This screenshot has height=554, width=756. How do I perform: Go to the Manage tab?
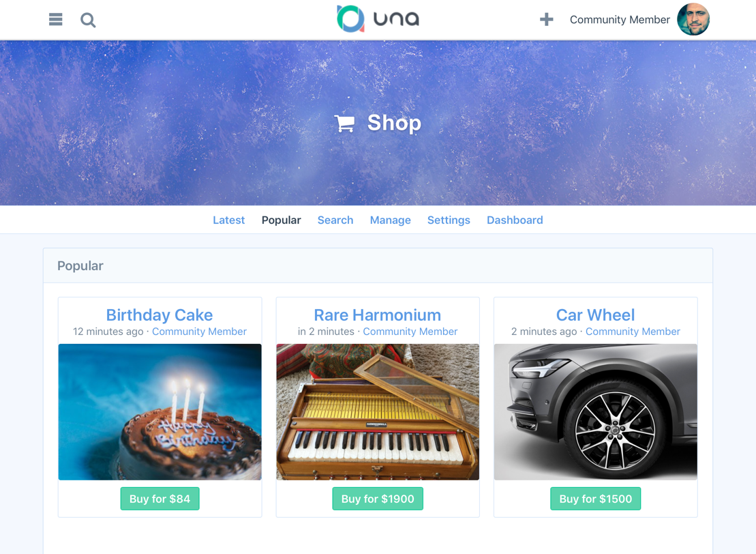pos(390,220)
